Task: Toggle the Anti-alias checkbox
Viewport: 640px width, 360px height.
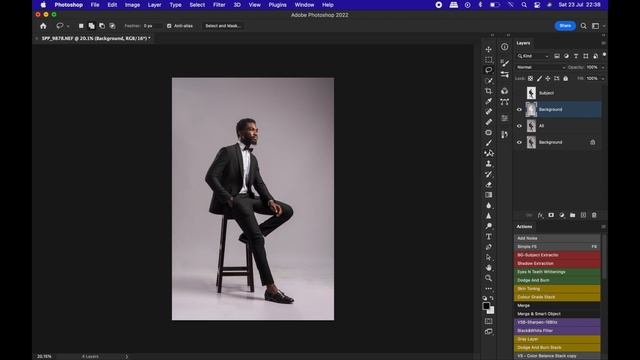Action: pos(169,26)
